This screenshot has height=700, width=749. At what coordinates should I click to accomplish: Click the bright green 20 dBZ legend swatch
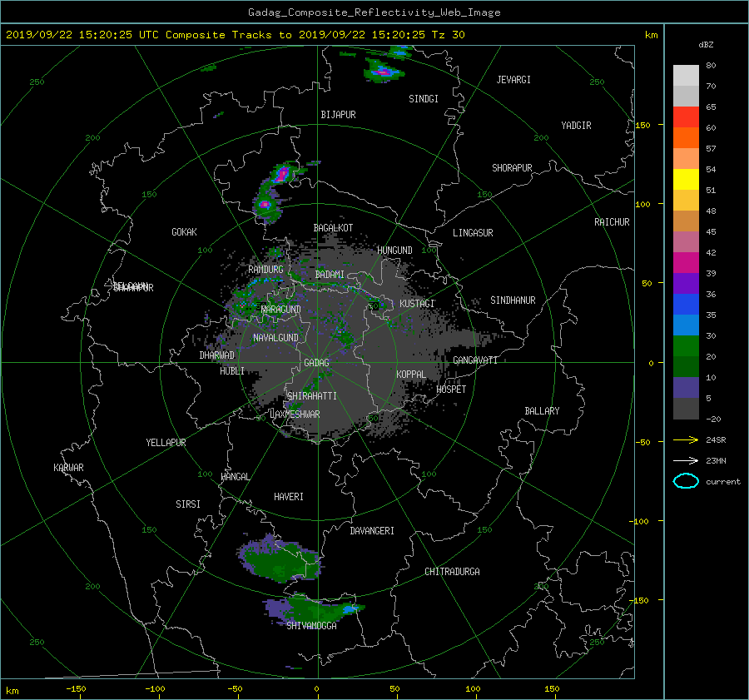click(686, 346)
